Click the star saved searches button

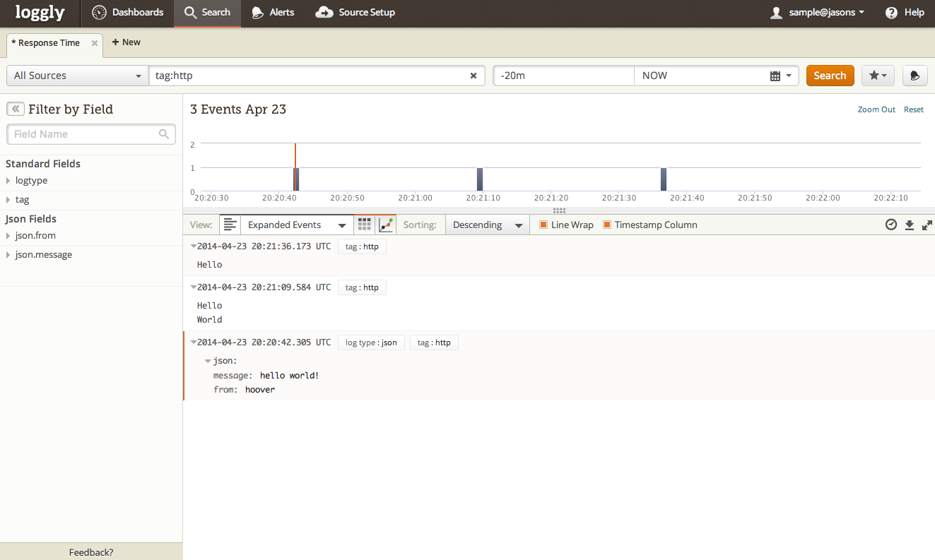click(878, 76)
